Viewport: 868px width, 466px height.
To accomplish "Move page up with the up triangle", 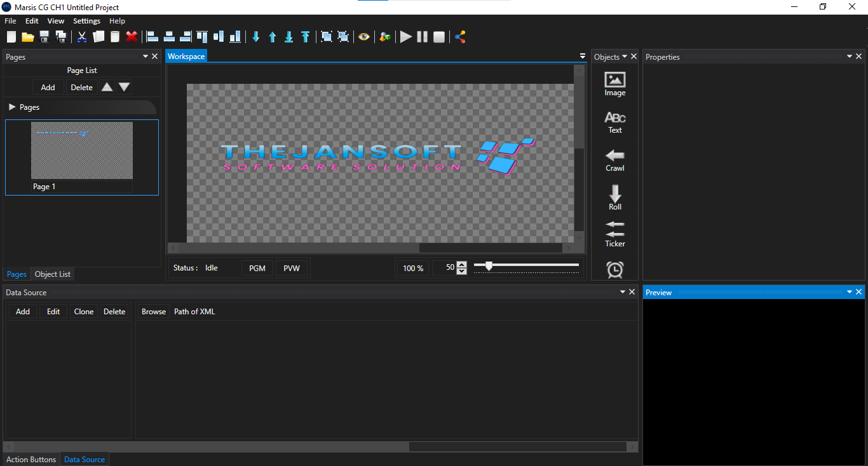I will (107, 87).
